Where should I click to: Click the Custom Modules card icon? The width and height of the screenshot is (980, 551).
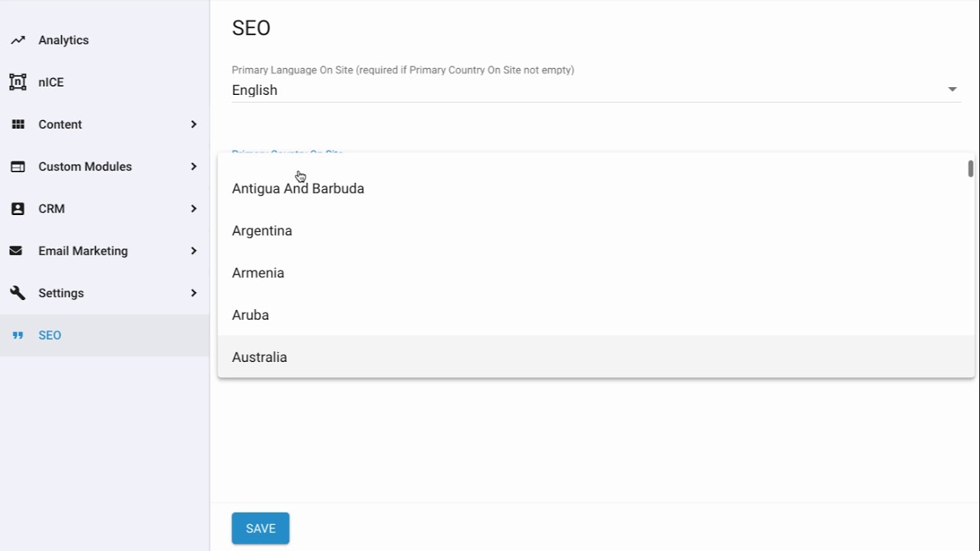tap(18, 166)
